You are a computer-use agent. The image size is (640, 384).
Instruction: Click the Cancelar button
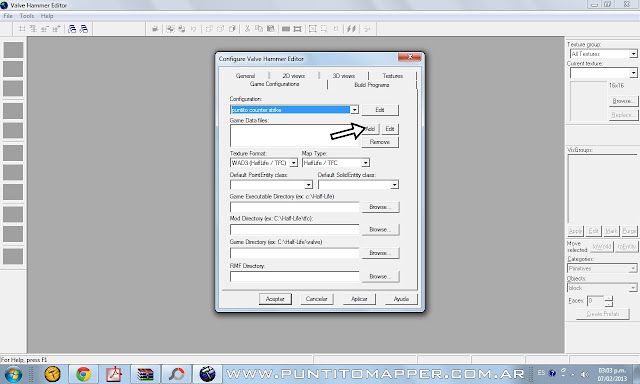[x=317, y=299]
